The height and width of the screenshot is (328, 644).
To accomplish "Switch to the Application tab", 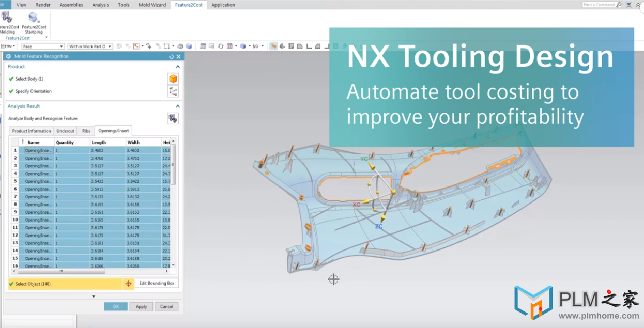I will (x=223, y=5).
